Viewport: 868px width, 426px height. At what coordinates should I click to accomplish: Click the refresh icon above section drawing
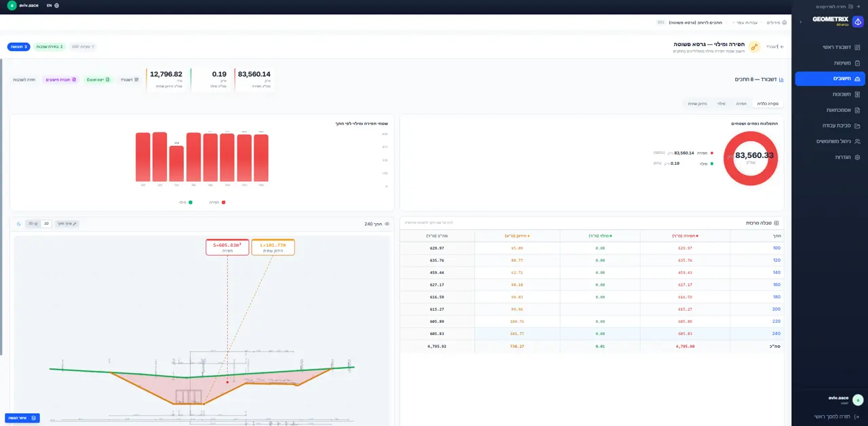pos(19,223)
